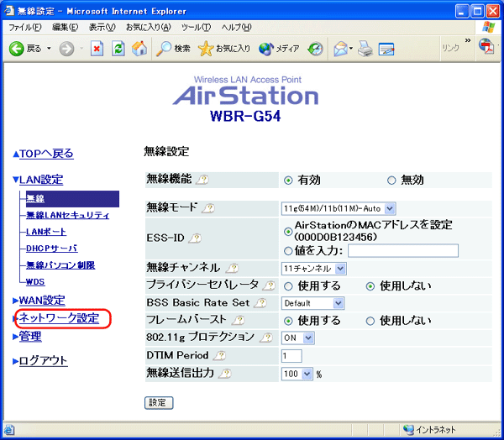Click the DTIM Period input field

pos(291,356)
